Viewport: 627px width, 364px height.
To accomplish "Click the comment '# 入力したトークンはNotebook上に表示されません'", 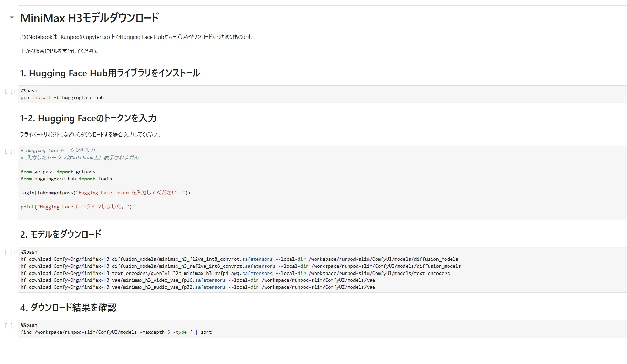I will click(x=80, y=158).
